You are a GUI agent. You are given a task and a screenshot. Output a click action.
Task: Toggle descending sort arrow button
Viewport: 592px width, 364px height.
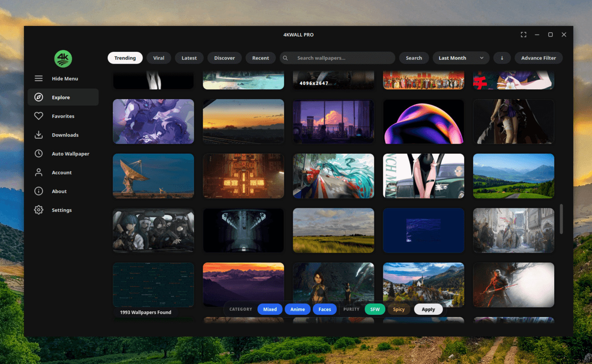coord(502,58)
